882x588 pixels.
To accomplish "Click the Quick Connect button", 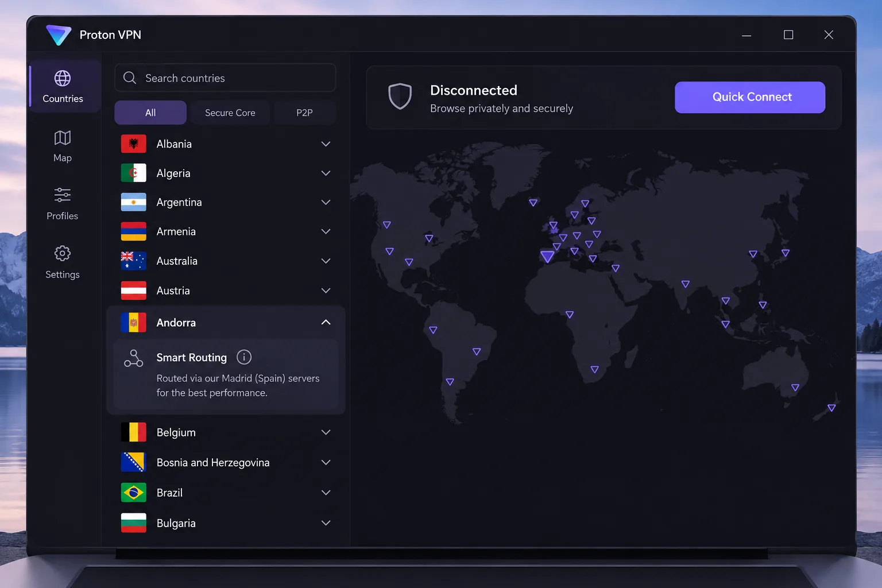I will (750, 97).
